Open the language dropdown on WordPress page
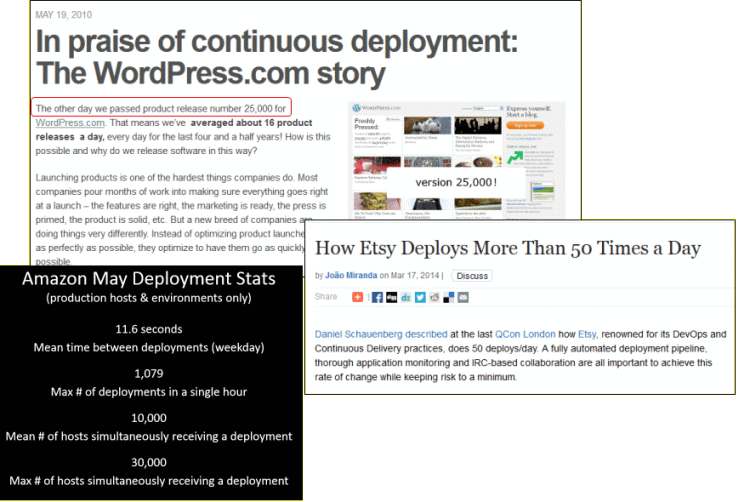This screenshot has height=502, width=739. [487, 107]
